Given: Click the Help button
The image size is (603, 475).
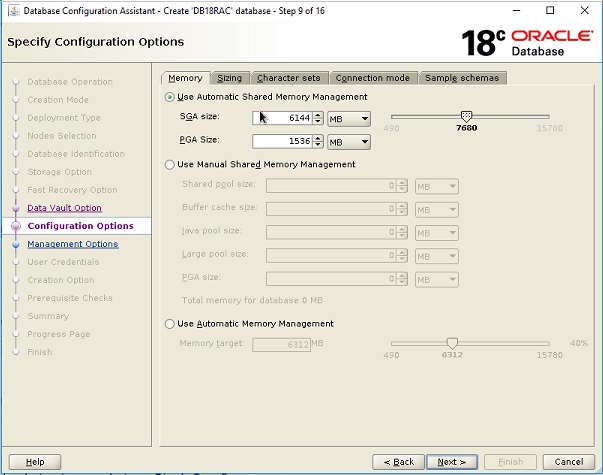Looking at the screenshot, I should pos(35,462).
